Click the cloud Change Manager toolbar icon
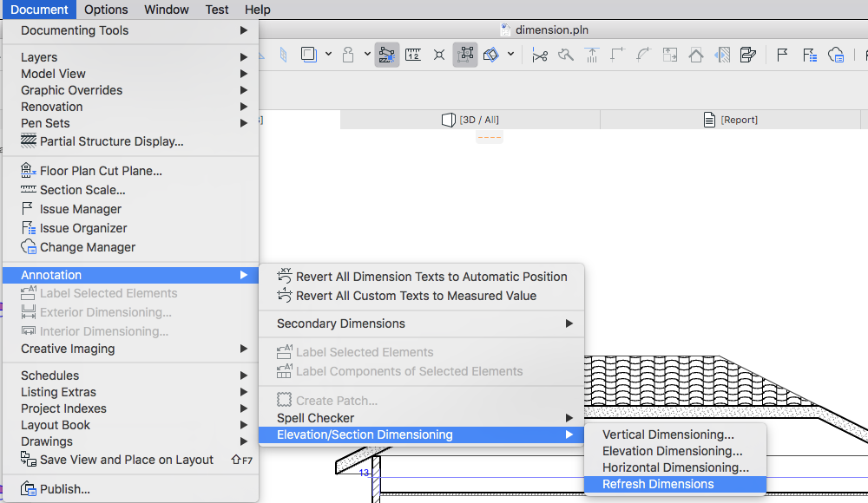Screen dimensions: 868x503 click(836, 55)
